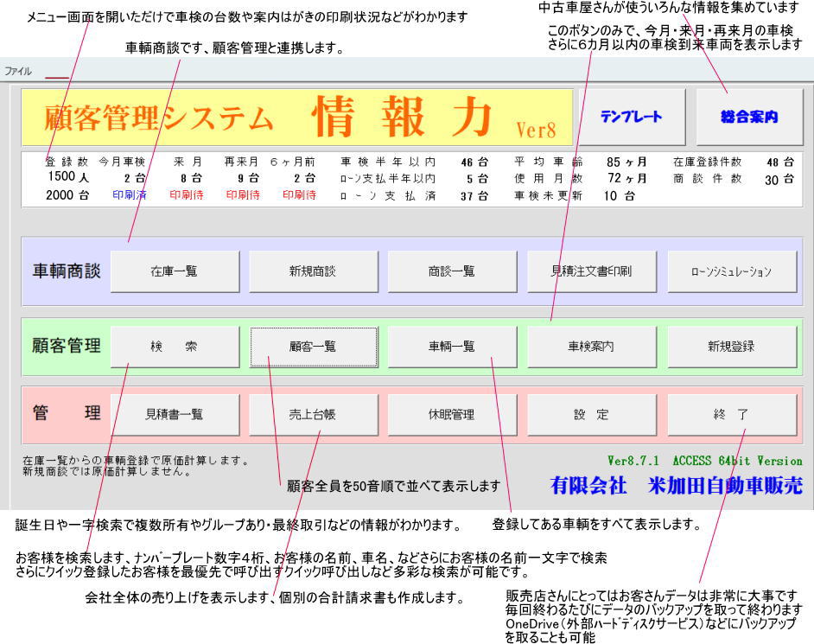
Task: Click the テンプレート button
Action: 631,117
